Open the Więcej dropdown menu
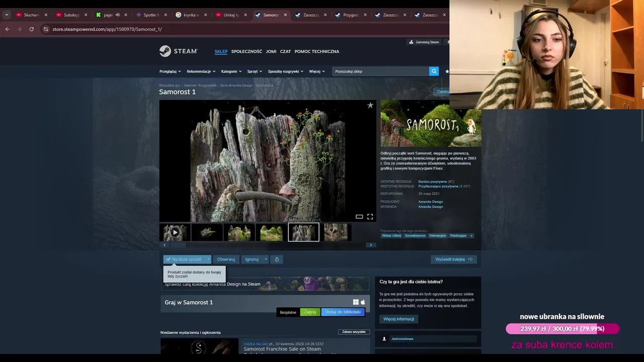This screenshot has width=644, height=362. pyautogui.click(x=317, y=71)
